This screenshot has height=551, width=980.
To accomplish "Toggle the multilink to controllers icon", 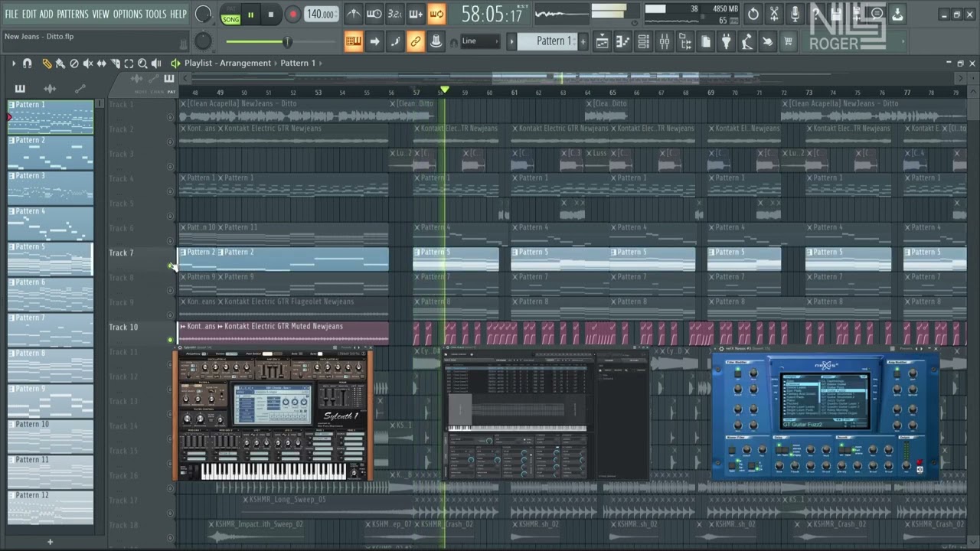I will click(x=416, y=41).
